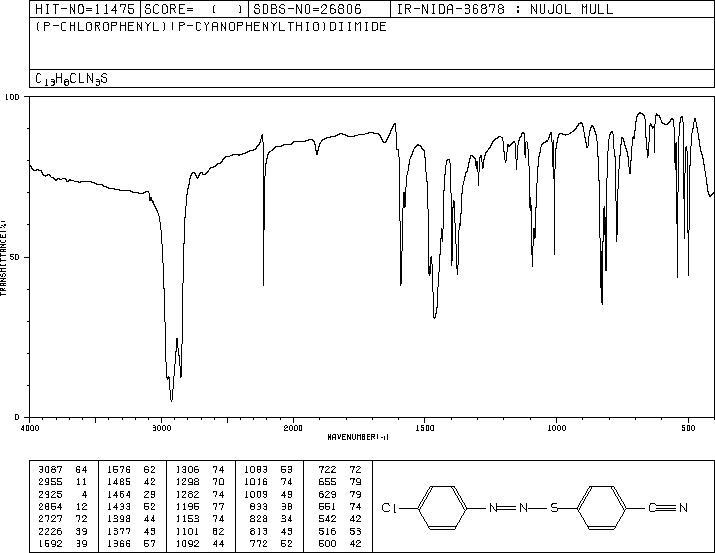Click the 3087 entry in peak table
Viewport: 715px width, 553px height.
point(49,469)
